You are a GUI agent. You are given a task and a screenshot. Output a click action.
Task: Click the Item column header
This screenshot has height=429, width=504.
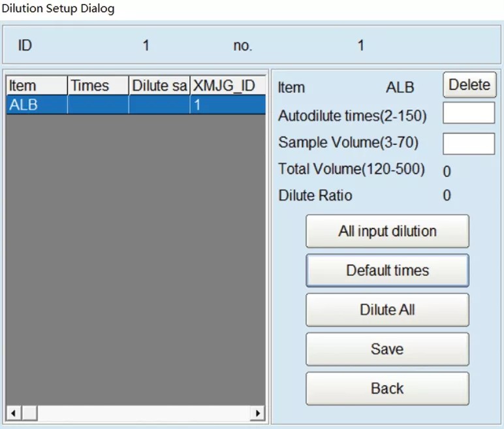pos(37,86)
